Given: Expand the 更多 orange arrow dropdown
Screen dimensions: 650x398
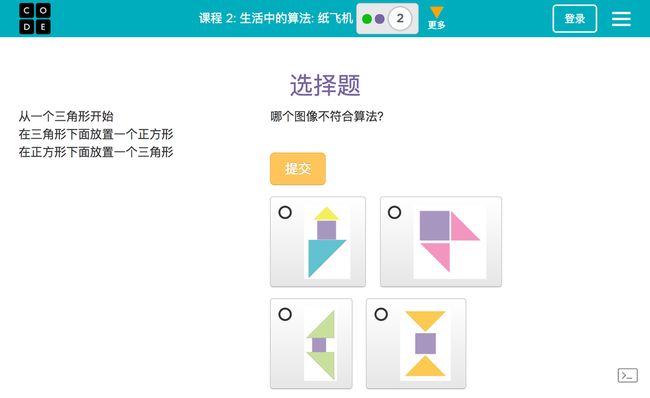Looking at the screenshot, I should [436, 12].
